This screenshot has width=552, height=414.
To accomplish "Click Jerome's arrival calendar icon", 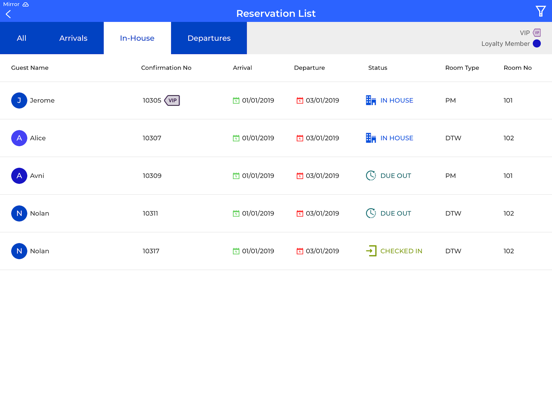I will tap(236, 101).
